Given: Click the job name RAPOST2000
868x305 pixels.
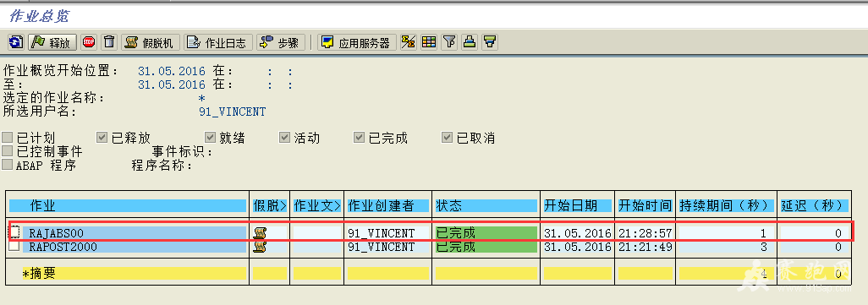Looking at the screenshot, I should 63,247.
